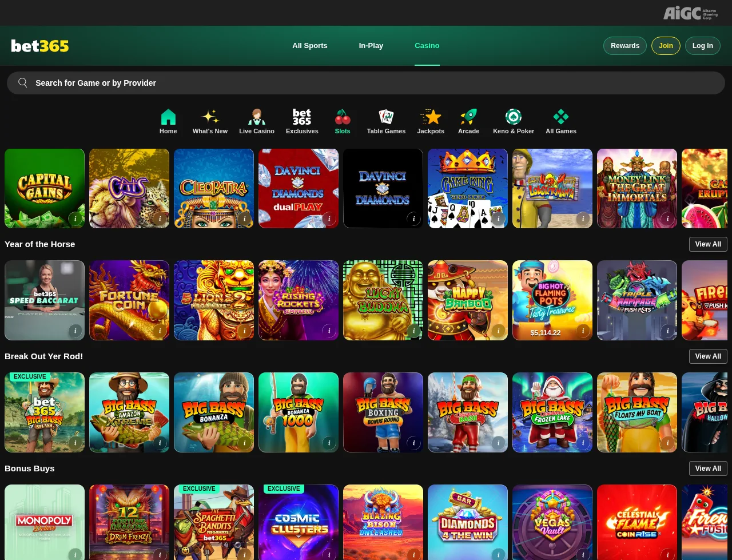Open the bet365 Speed Baccarat tile
Image resolution: width=732 pixels, height=560 pixels.
[x=45, y=300]
